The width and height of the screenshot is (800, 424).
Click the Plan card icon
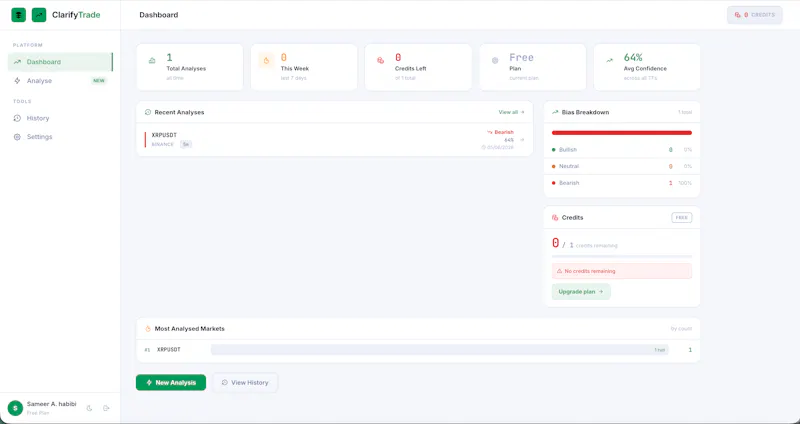click(x=495, y=60)
